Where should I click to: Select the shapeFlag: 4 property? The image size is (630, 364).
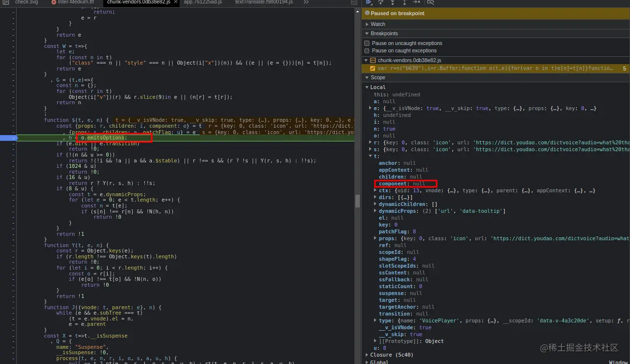(x=397, y=259)
